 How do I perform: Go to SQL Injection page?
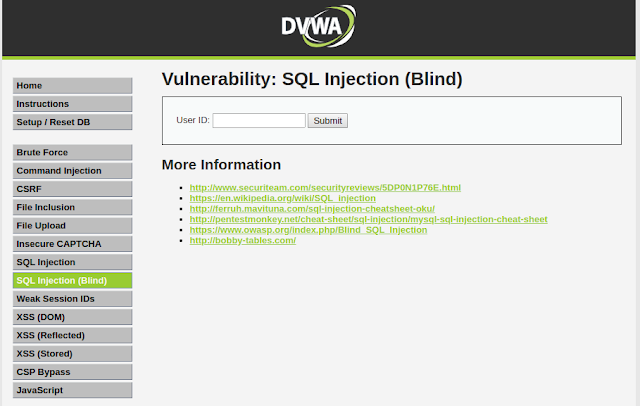72,262
